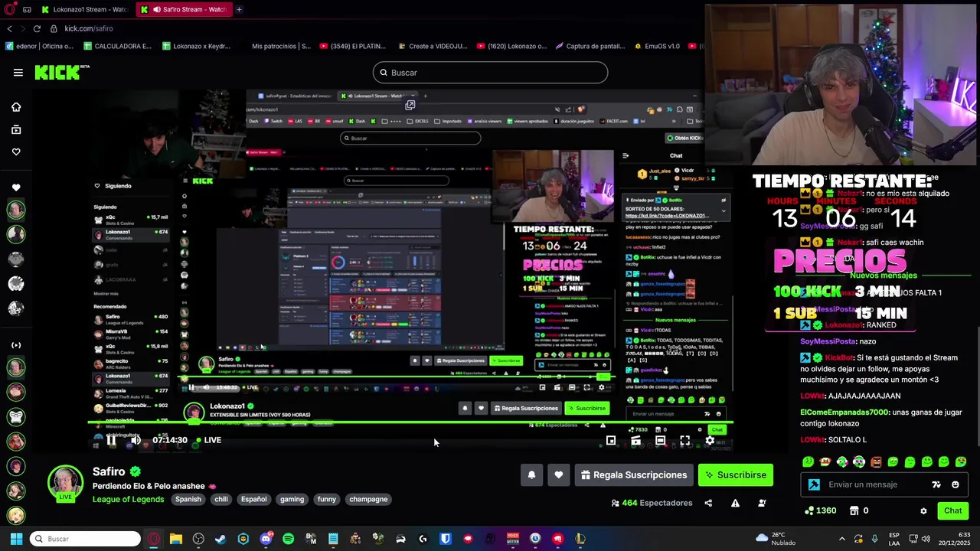980x551 pixels.
Task: Select the chill tag
Action: (x=221, y=499)
